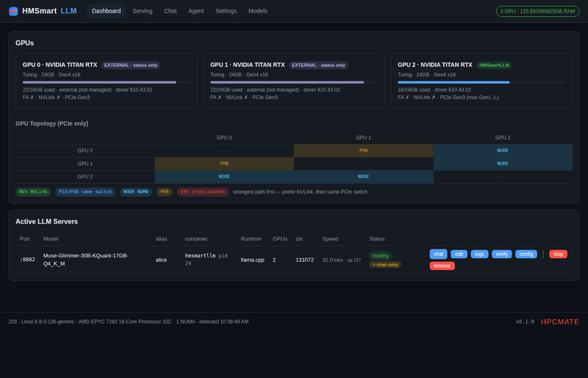Click the Linux EPYC system info footer

(128, 321)
